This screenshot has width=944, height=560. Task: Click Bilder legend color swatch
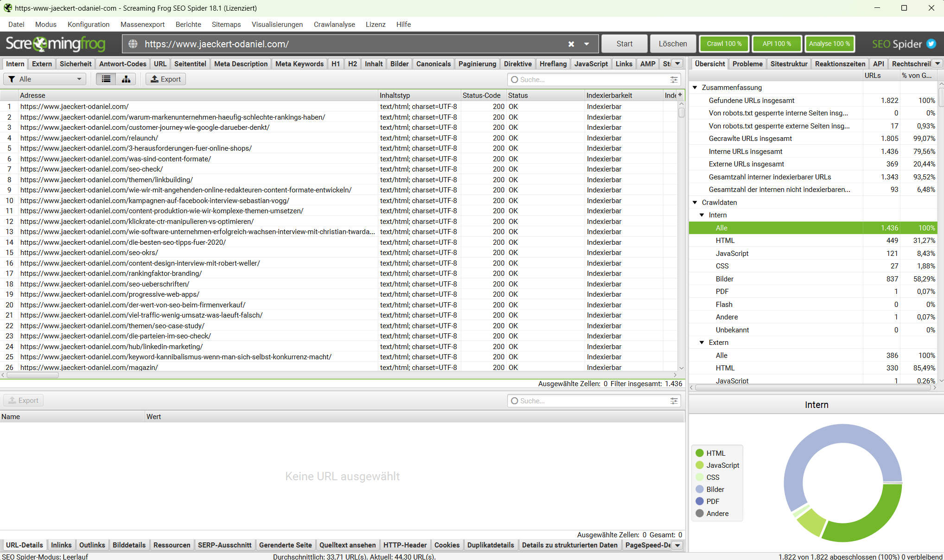700,489
